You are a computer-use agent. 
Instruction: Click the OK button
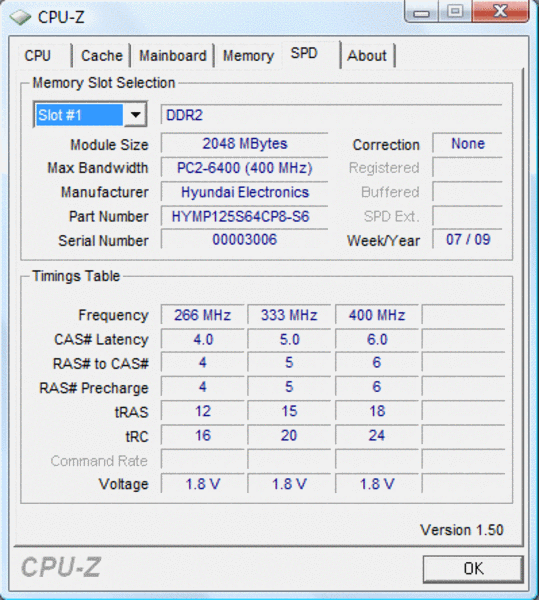pos(473,569)
